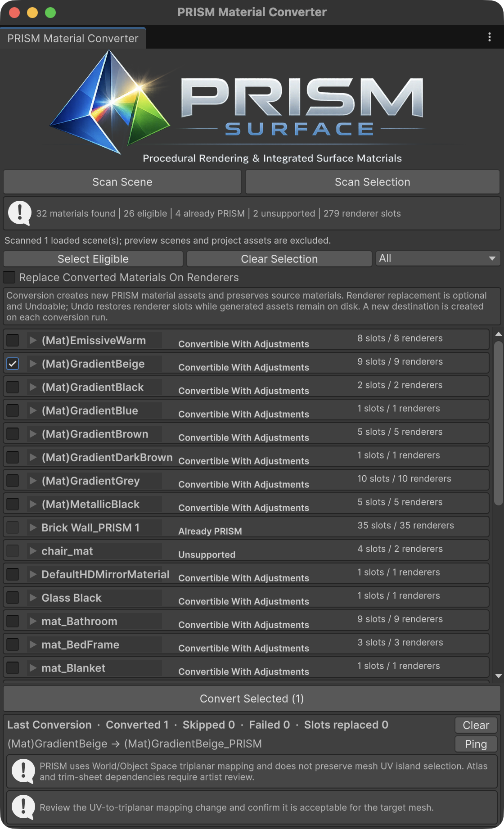Viewport: 504px width, 829px height.
Task: Click the 10 slots / 10 renderers text
Action: [404, 478]
